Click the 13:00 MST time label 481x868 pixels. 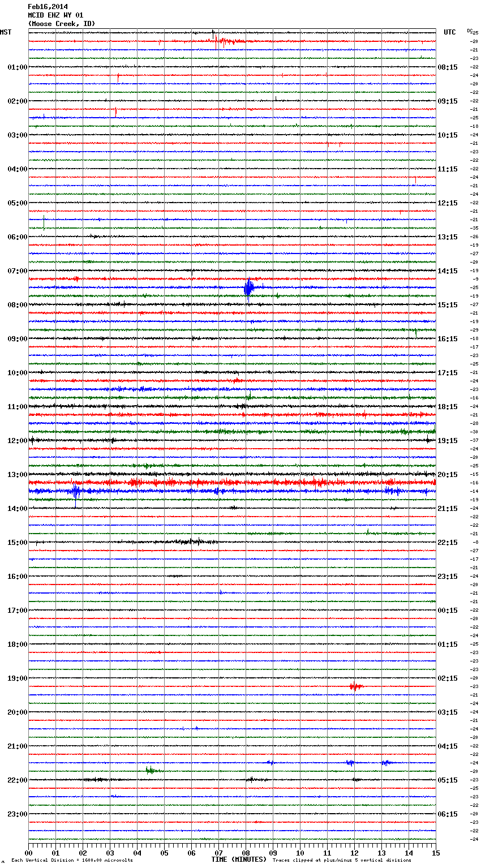[x=17, y=475]
